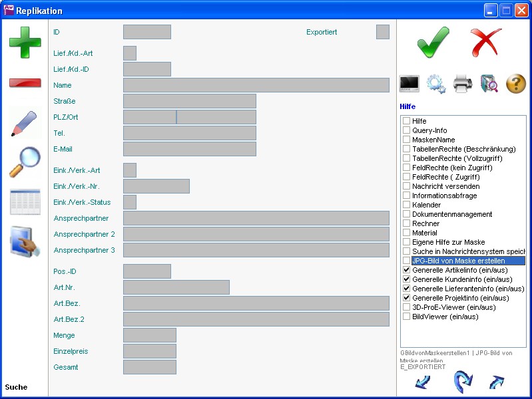Click the yellow question mark help icon
This screenshot has width=532, height=399.
[516, 84]
